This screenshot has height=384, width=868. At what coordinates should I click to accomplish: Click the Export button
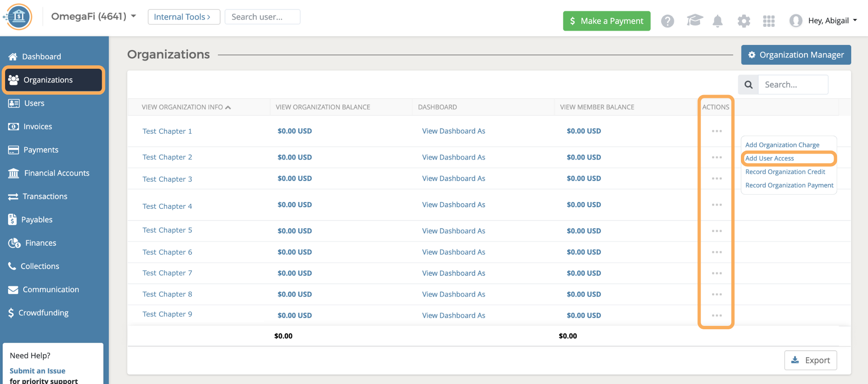click(x=810, y=360)
